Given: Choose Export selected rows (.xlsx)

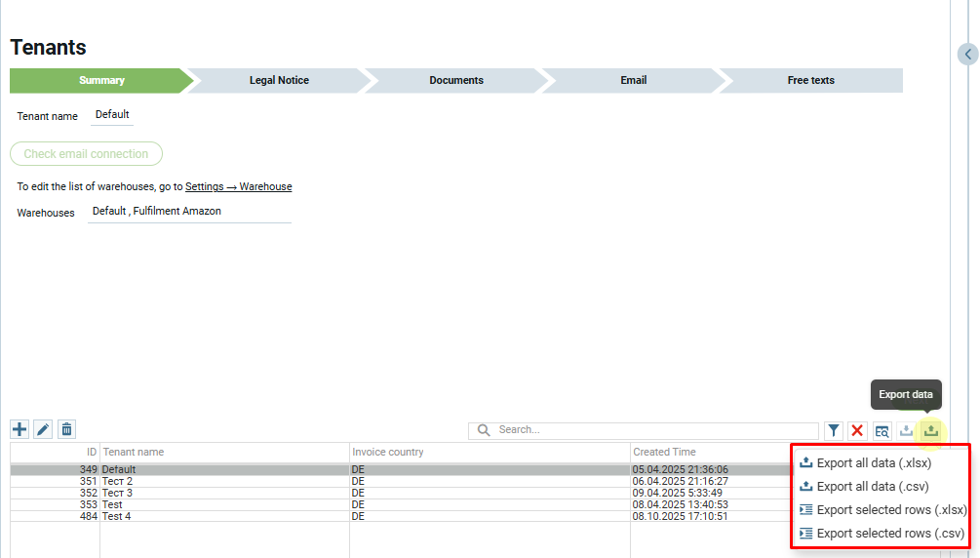Looking at the screenshot, I should [x=890, y=509].
